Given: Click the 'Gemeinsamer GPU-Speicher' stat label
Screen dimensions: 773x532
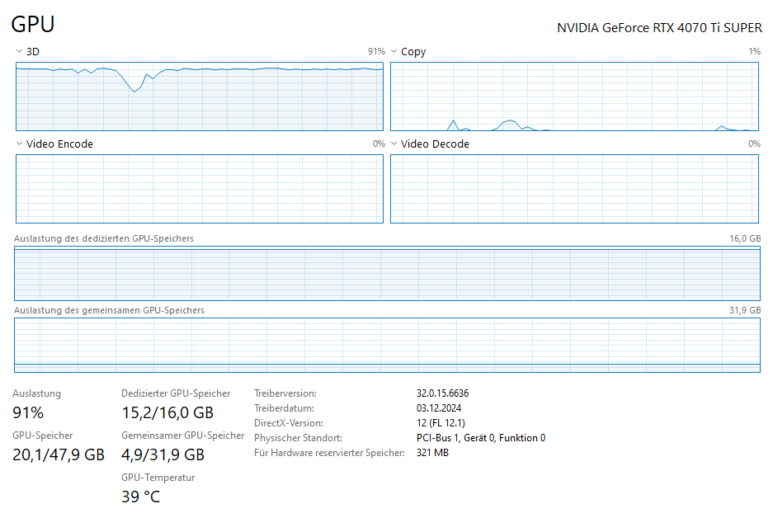Looking at the screenshot, I should pyautogui.click(x=183, y=435).
